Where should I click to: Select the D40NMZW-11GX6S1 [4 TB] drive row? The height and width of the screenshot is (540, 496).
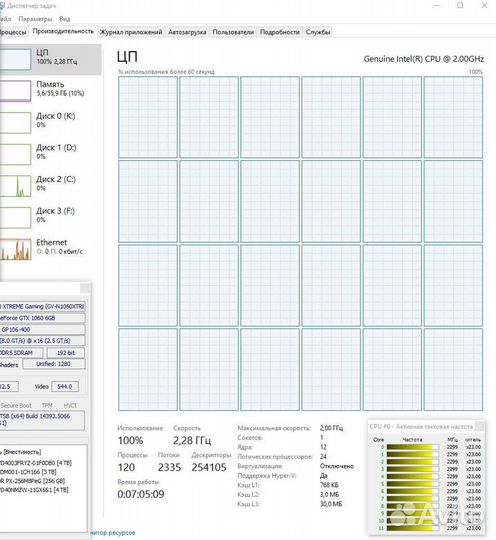tap(34, 490)
